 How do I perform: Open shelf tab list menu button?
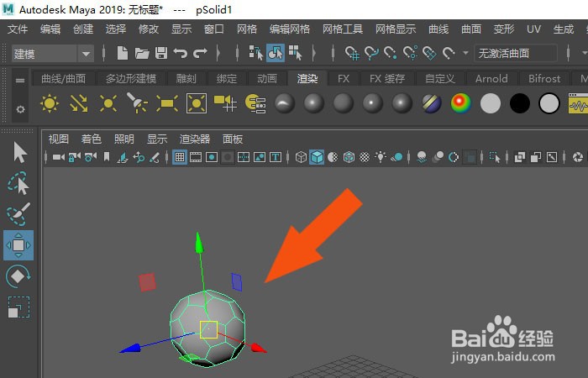(x=20, y=81)
